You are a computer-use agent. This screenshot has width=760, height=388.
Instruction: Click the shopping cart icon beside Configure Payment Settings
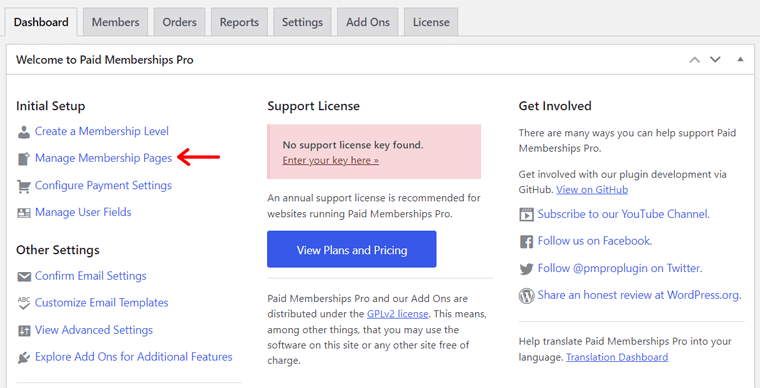(23, 186)
